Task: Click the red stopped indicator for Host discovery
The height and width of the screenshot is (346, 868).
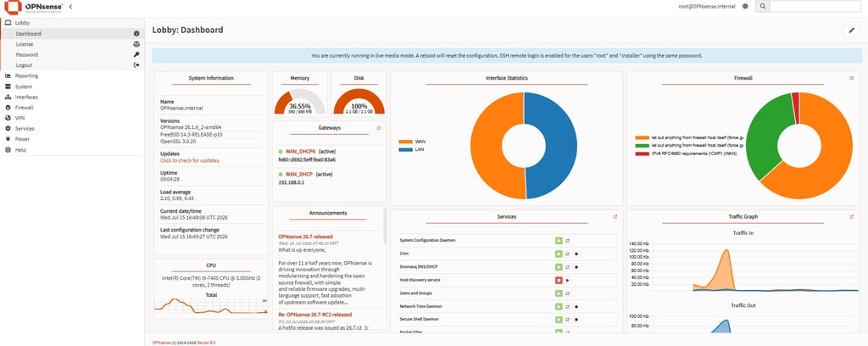Action: 559,280
